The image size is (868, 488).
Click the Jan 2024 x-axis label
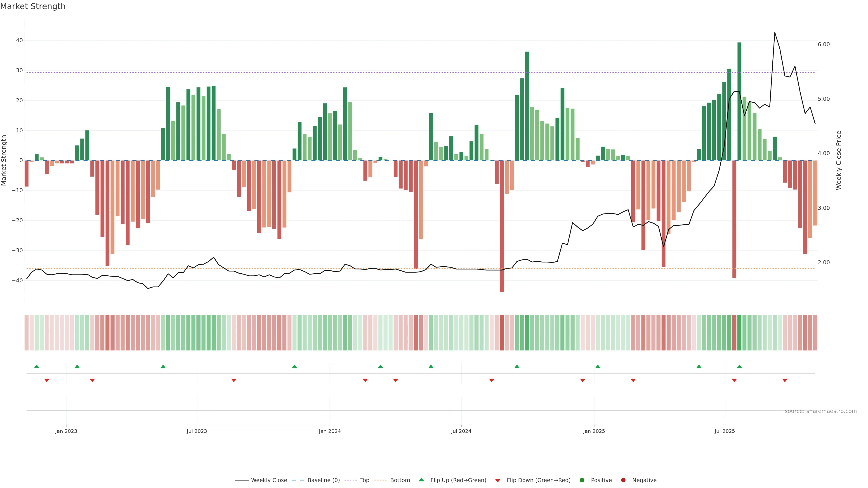(x=330, y=431)
